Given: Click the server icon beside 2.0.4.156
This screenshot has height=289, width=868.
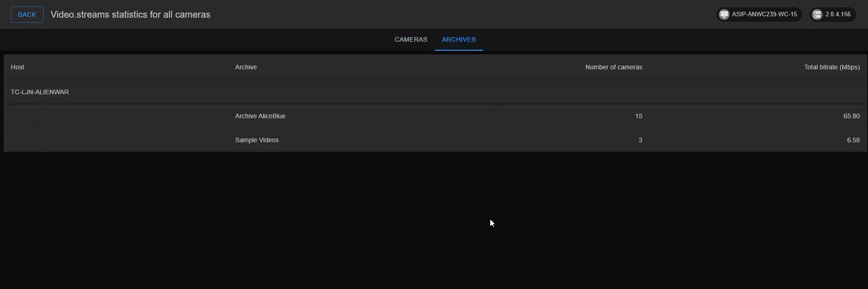Looking at the screenshot, I should (817, 14).
